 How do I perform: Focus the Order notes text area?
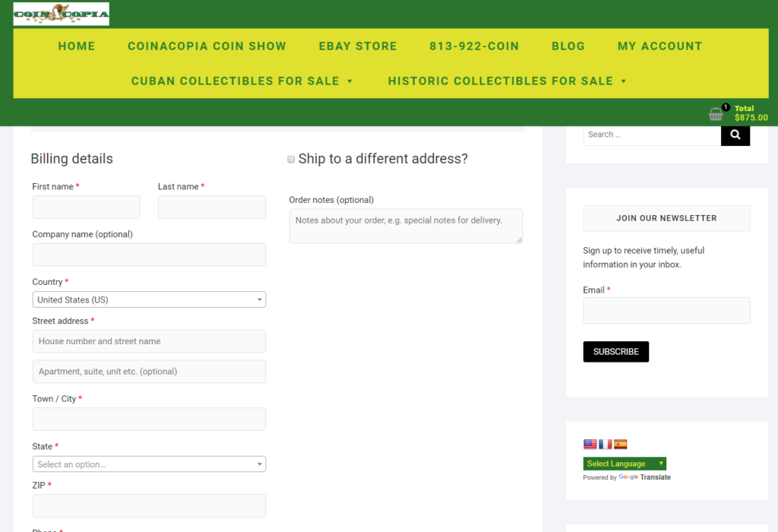click(x=406, y=226)
